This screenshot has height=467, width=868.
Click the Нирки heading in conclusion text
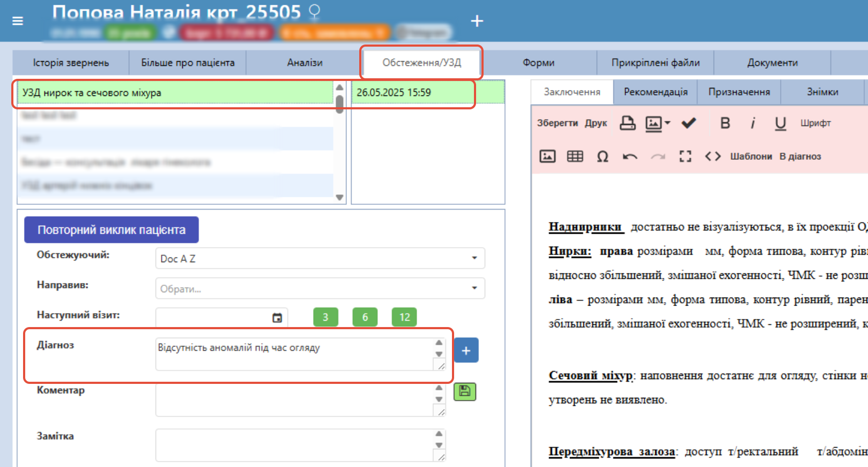[570, 251]
